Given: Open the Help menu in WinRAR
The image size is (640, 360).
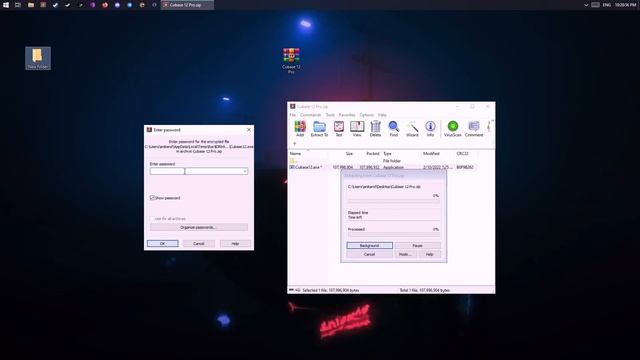Looking at the screenshot, I should pyautogui.click(x=382, y=115).
